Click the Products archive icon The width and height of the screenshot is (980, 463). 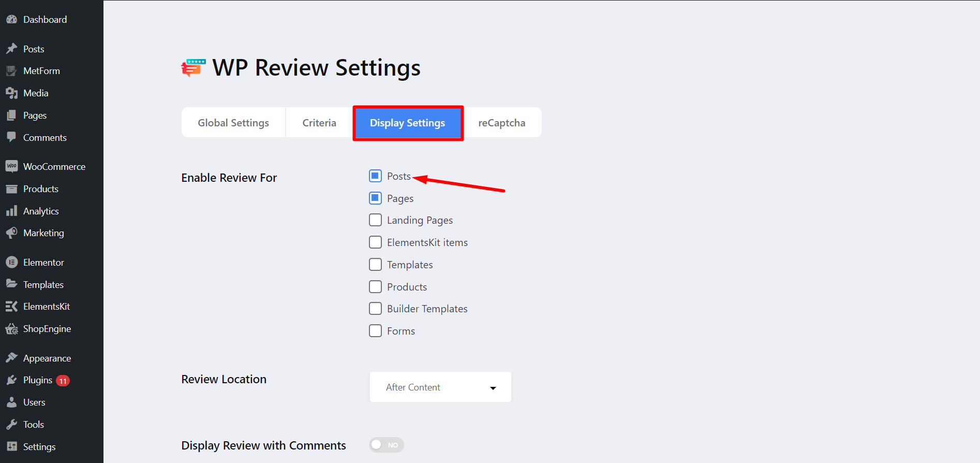[11, 189]
